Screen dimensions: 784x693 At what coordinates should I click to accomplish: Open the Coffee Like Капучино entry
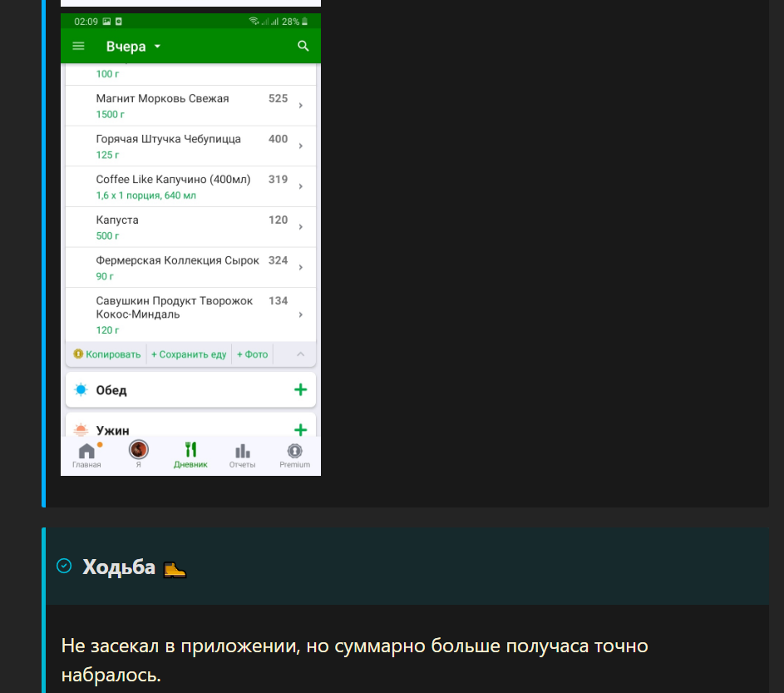click(190, 186)
